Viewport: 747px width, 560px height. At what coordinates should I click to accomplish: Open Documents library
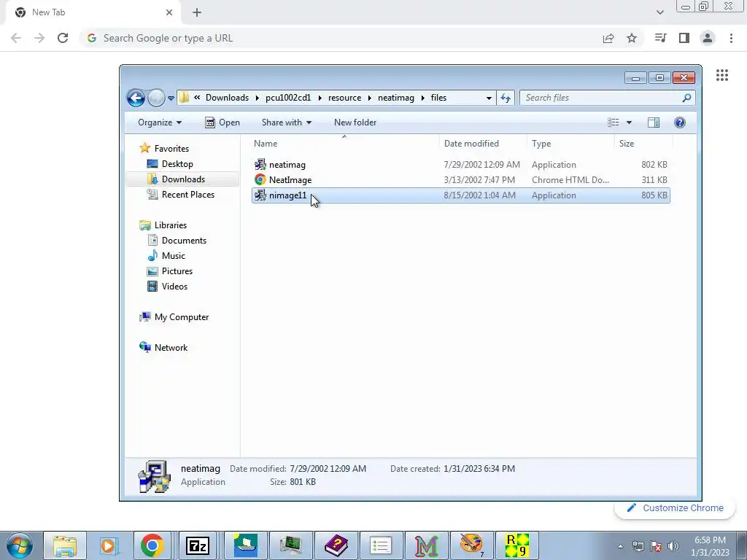click(177, 241)
